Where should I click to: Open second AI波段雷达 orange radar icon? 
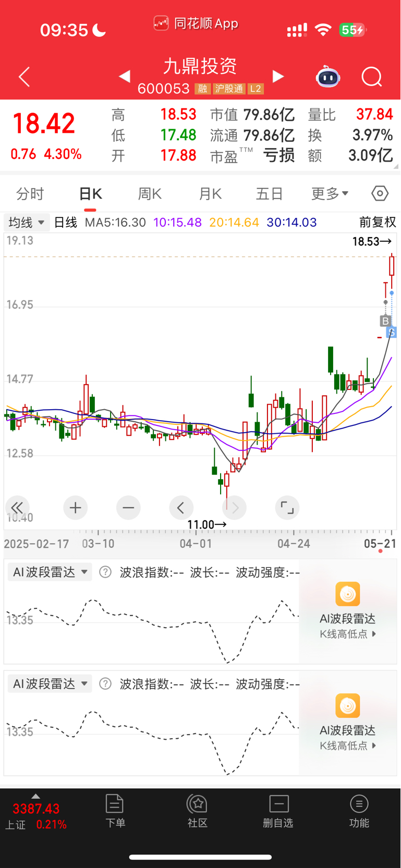coord(348,705)
